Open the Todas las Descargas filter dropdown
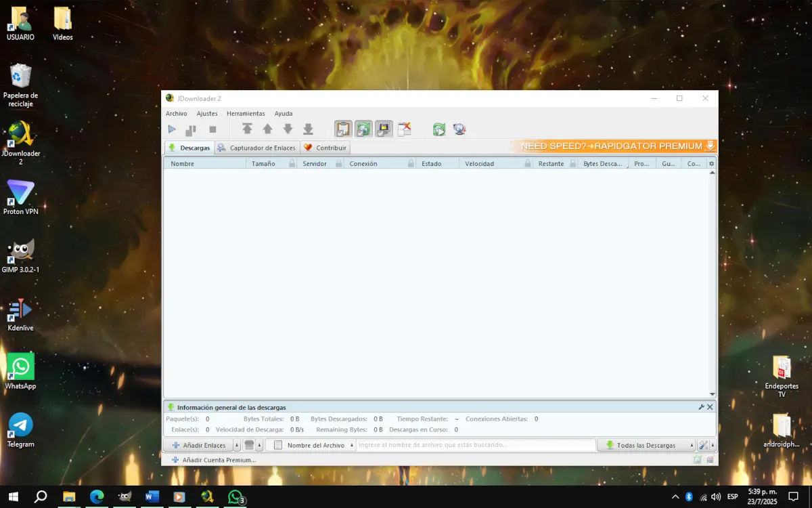 [692, 445]
